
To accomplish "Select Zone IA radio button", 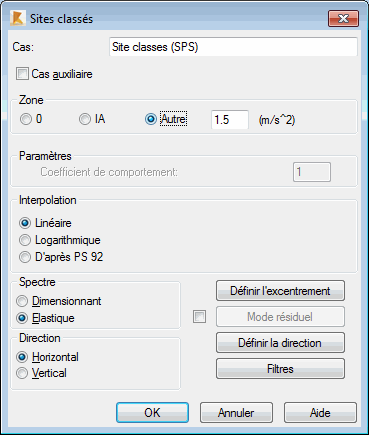I will (85, 119).
